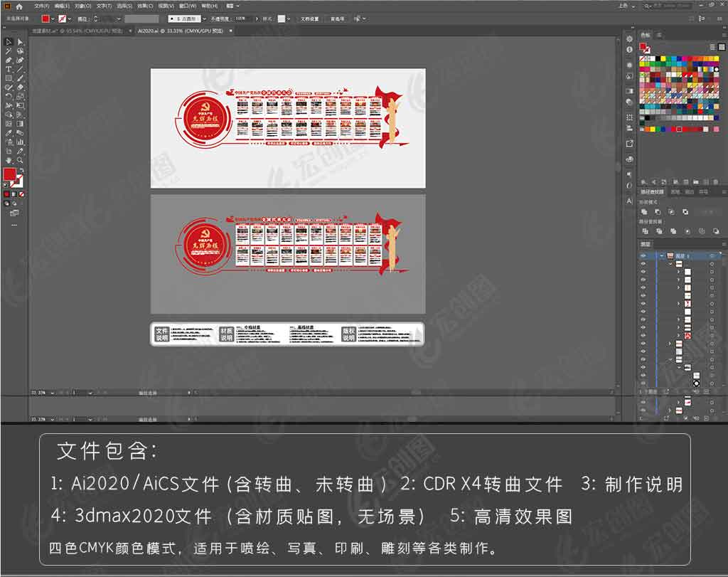Switch swatches to thumbnail grid view

722,47
